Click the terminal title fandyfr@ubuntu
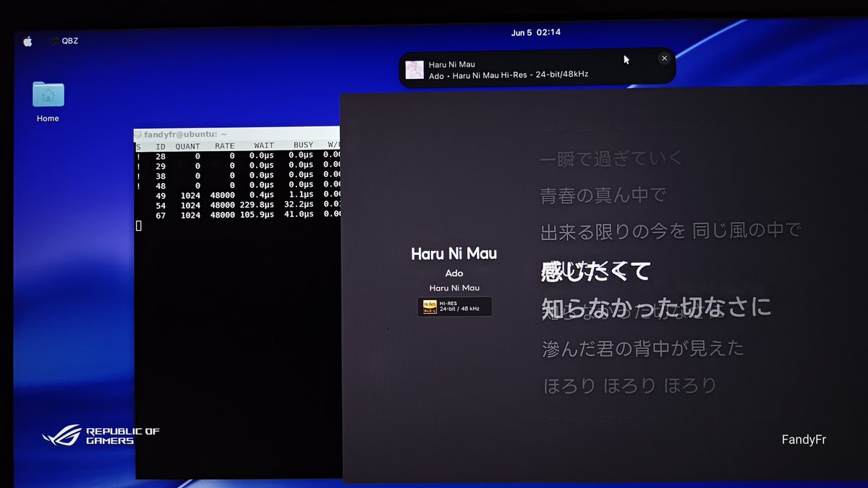The height and width of the screenshot is (488, 868). click(185, 134)
